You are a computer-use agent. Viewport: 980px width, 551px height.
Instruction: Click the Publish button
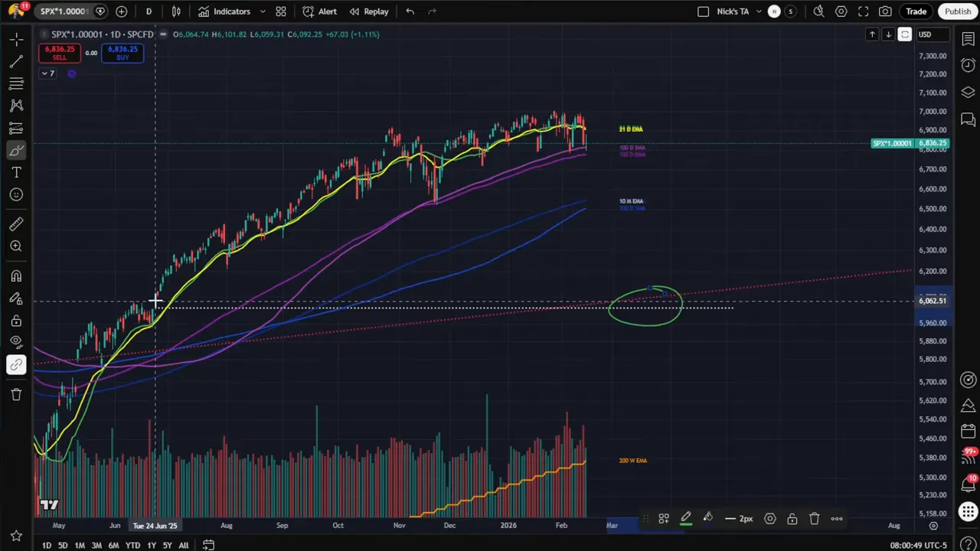pos(958,11)
